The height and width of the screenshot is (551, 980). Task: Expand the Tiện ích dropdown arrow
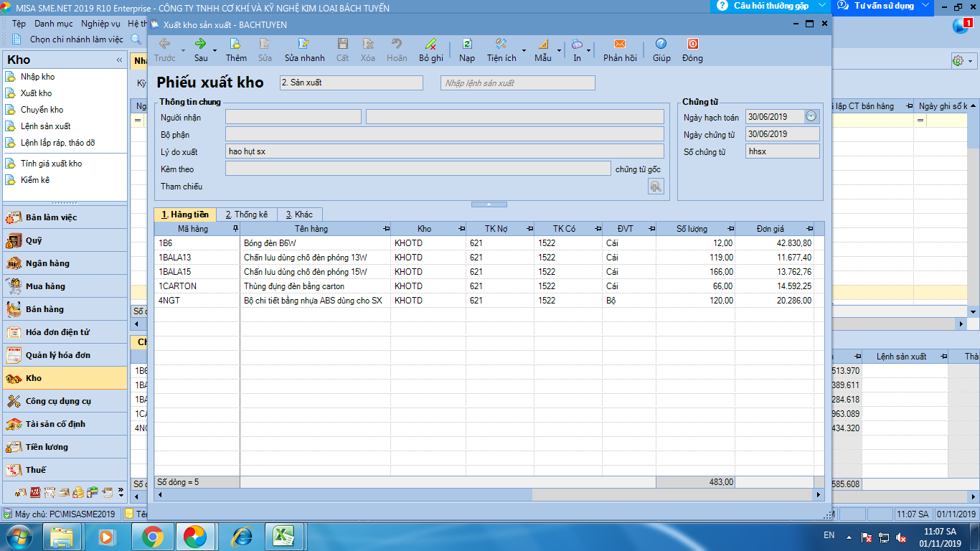pos(523,50)
